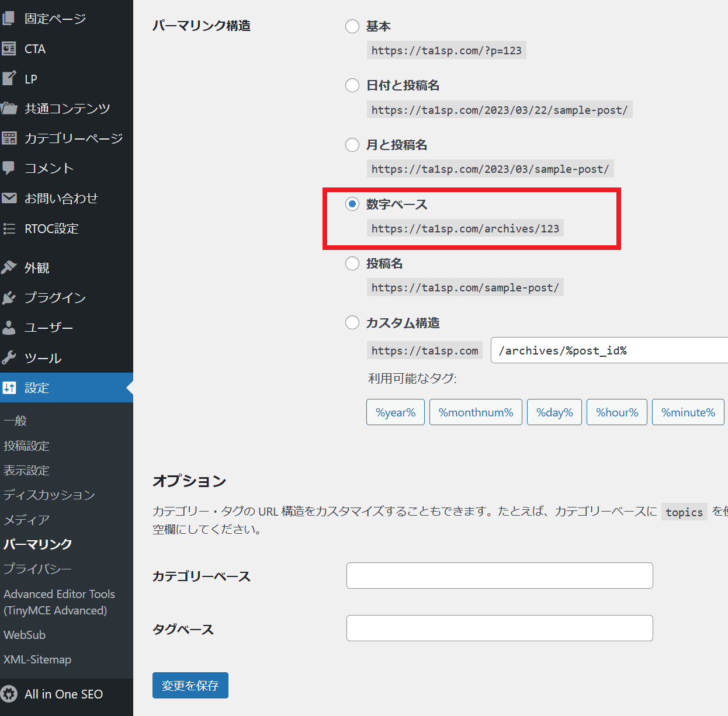Select the 日付と投稿名 radio option
728x716 pixels.
pos(352,85)
